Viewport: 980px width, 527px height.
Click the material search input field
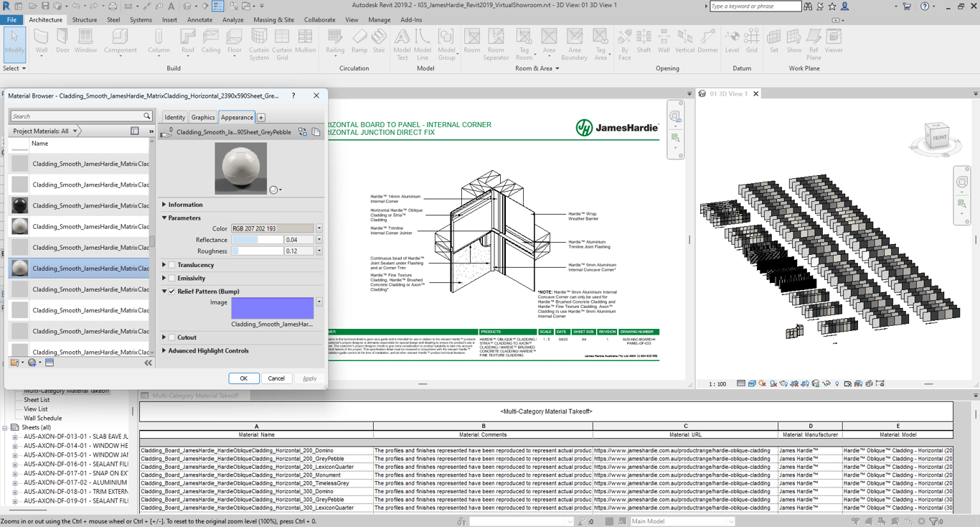(76, 116)
